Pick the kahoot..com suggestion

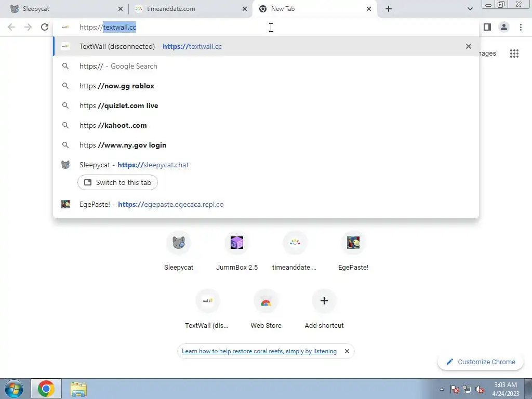point(266,125)
